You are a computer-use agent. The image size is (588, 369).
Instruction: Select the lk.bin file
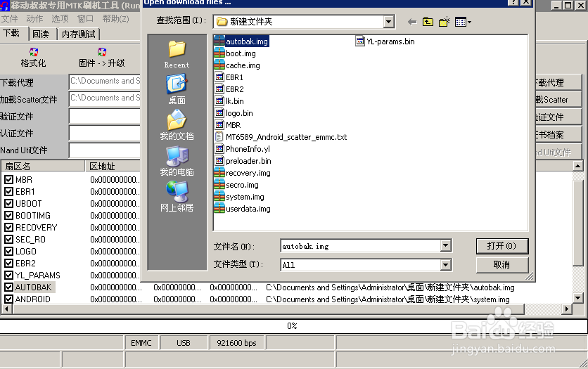click(229, 101)
